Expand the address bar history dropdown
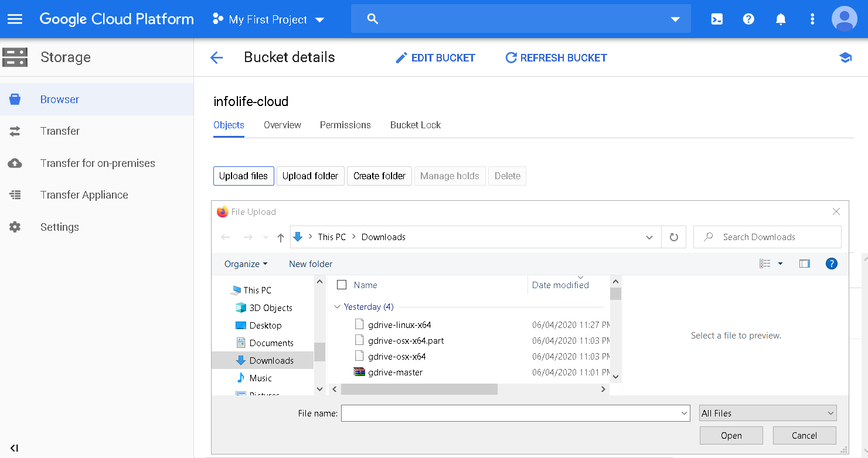This screenshot has width=868, height=458. click(649, 237)
